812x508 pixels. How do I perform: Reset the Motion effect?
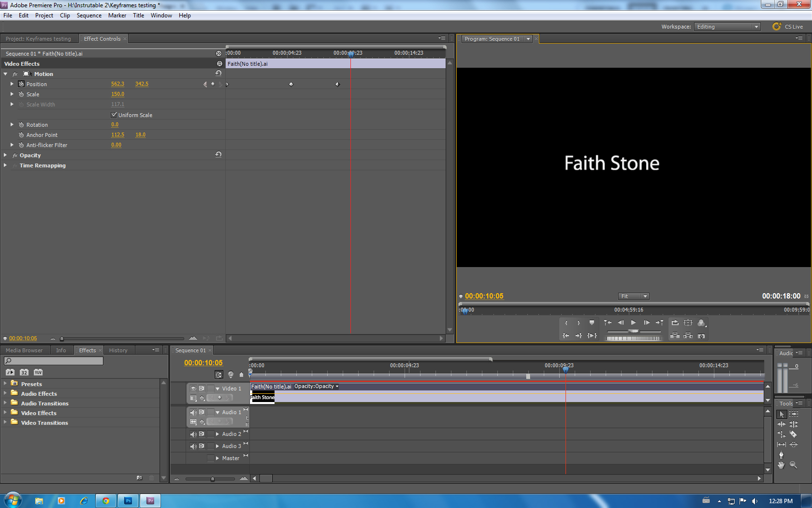(x=218, y=74)
